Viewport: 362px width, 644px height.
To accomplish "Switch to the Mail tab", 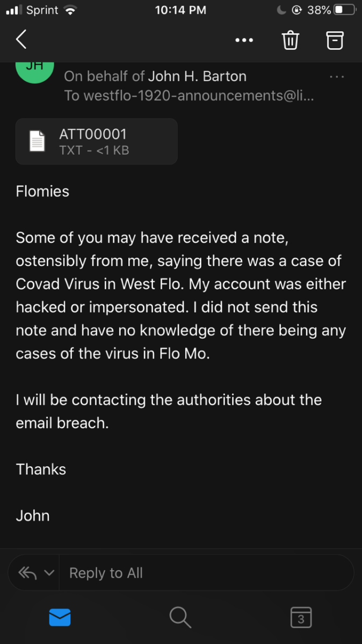I will pos(60,618).
